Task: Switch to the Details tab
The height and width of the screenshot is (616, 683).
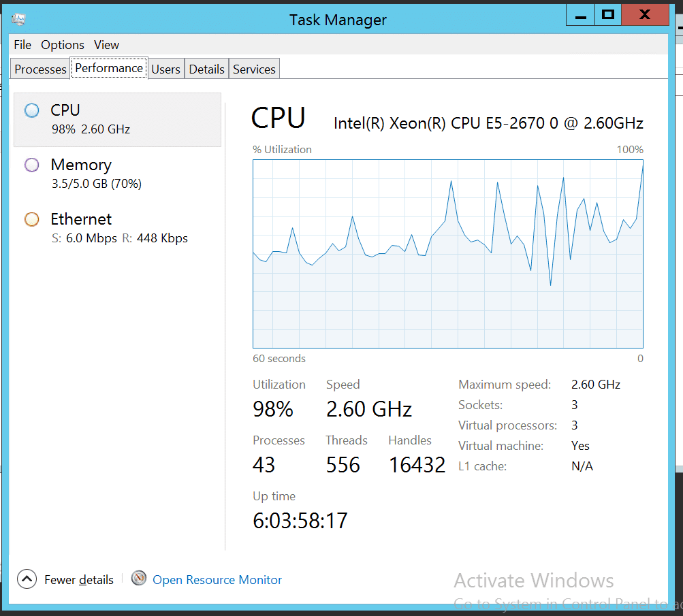Action: (206, 69)
